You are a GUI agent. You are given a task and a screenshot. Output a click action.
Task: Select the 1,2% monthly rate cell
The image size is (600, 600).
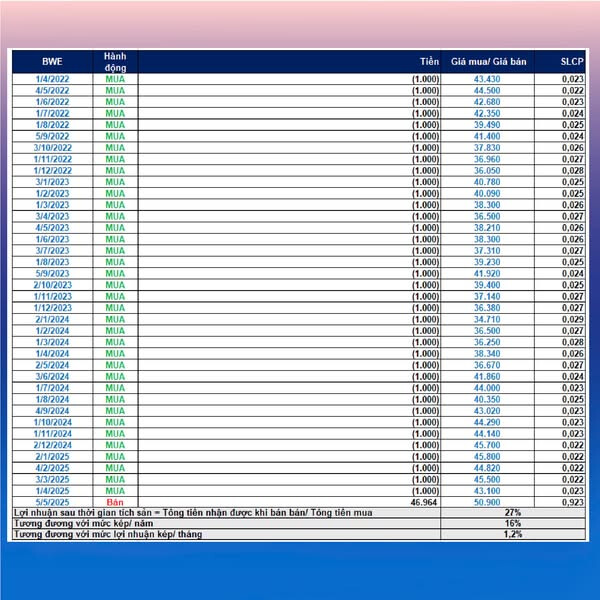click(x=513, y=535)
